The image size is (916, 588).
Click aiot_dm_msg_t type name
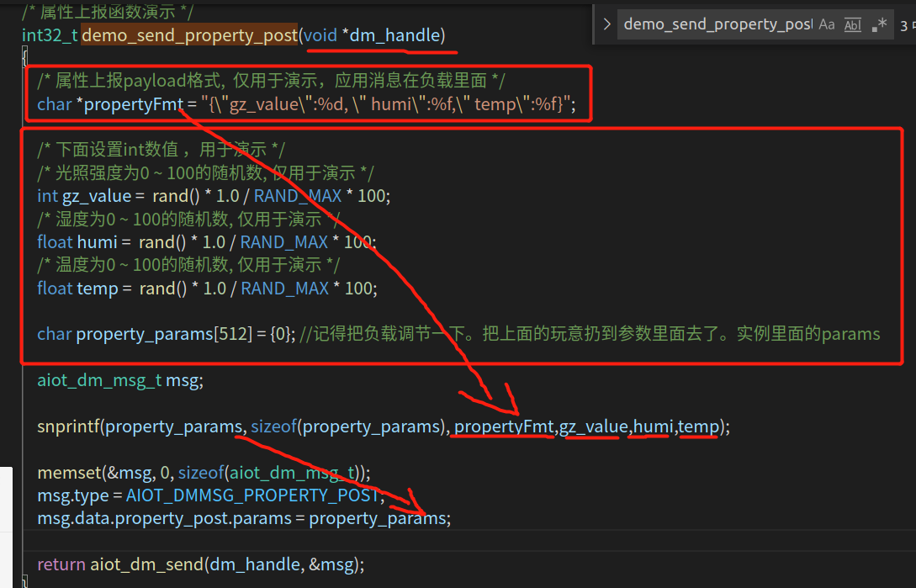click(100, 380)
